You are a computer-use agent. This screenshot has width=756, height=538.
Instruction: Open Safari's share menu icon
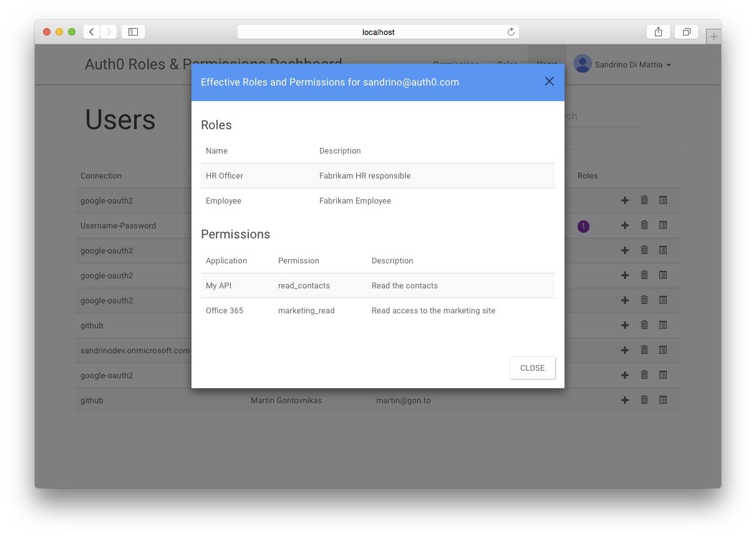point(658,32)
